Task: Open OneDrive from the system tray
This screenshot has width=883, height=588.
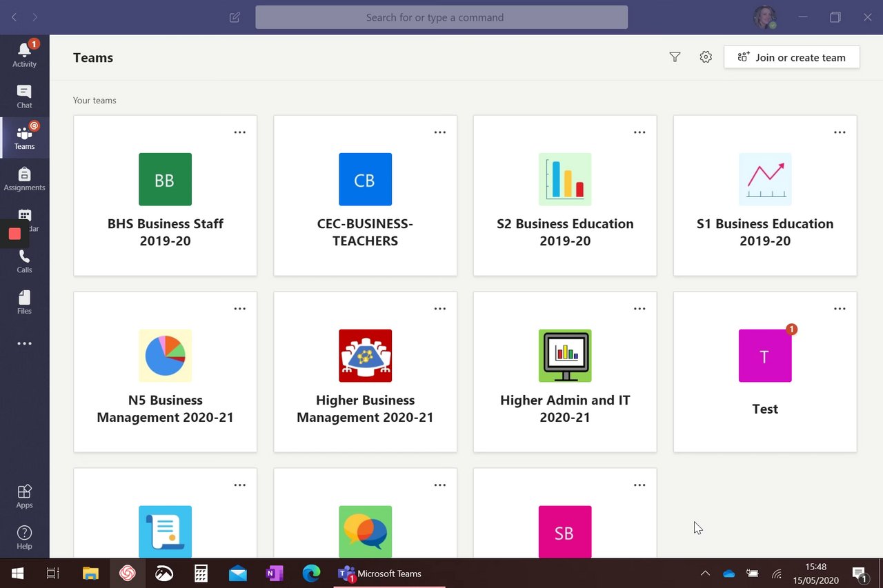Action: [x=729, y=574]
